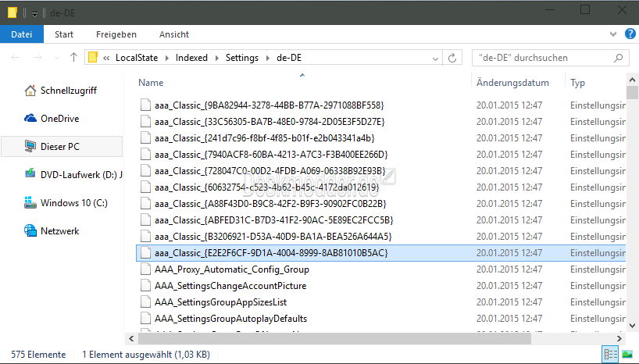Sort by the Typ column header
639x364 pixels.
(577, 83)
